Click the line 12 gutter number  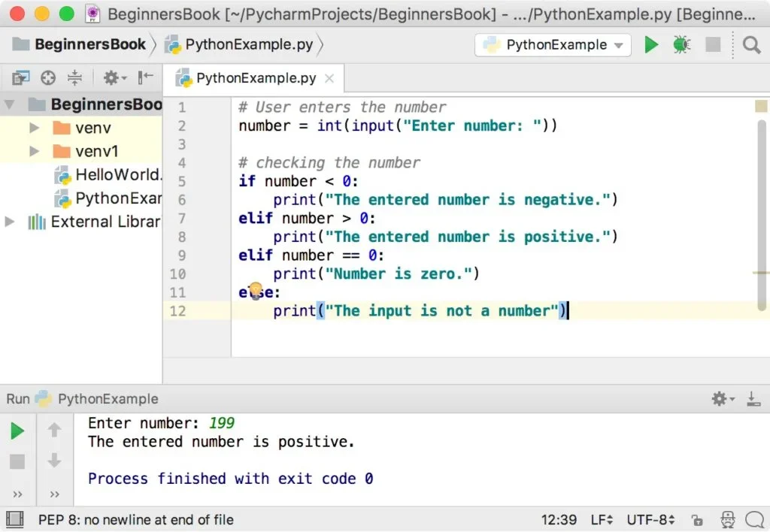[177, 311]
